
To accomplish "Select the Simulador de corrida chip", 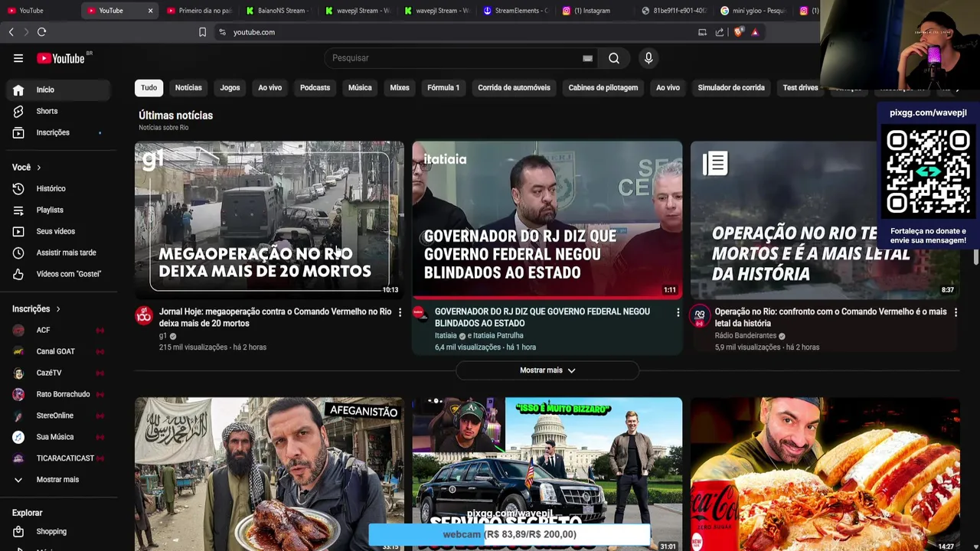I will (x=731, y=88).
